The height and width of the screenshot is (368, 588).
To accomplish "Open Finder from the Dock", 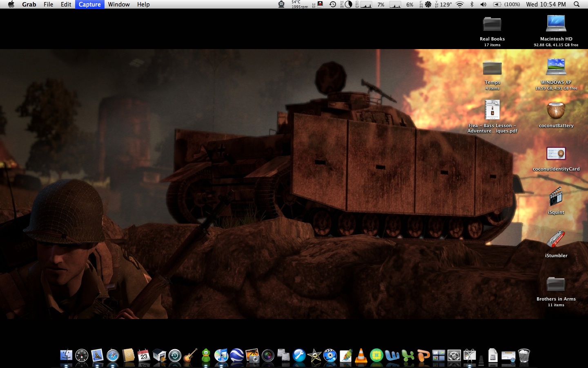I will coord(66,356).
